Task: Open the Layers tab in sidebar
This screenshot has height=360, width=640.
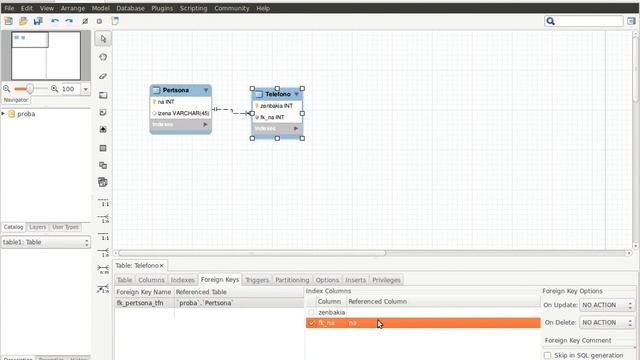Action: 38,227
